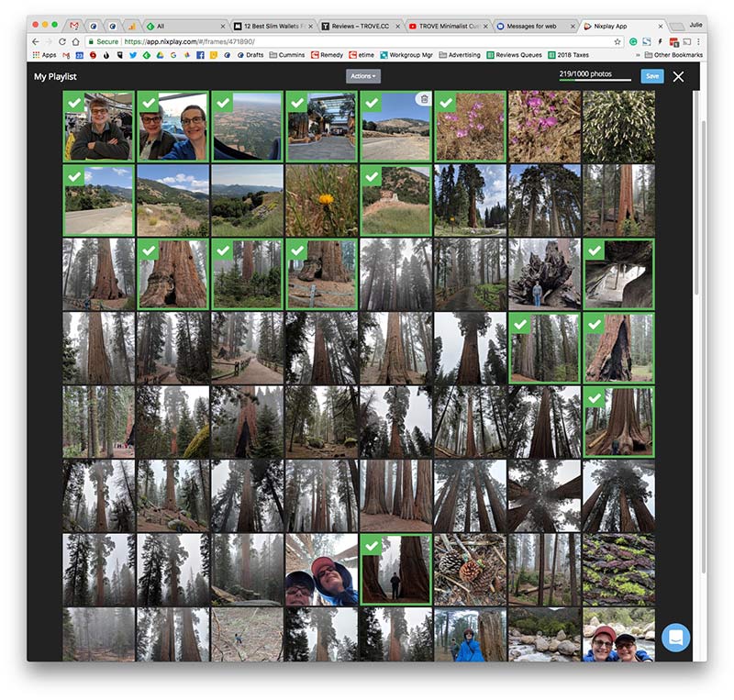Uncheck the roadside hills photo checkmark
Image resolution: width=734 pixels, height=700 pixels.
pos(75,176)
